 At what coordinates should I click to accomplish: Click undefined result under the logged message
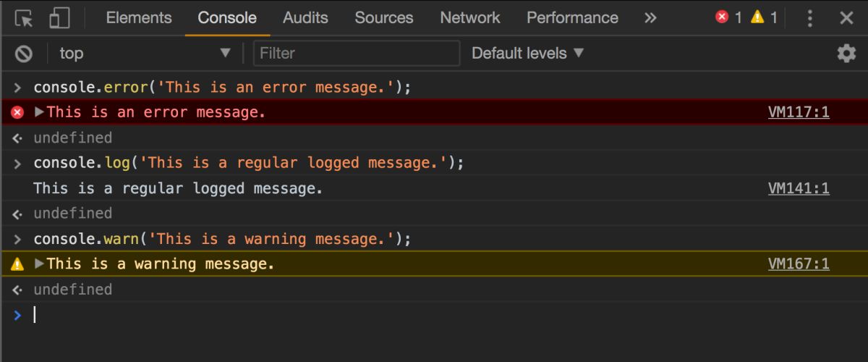coord(72,214)
